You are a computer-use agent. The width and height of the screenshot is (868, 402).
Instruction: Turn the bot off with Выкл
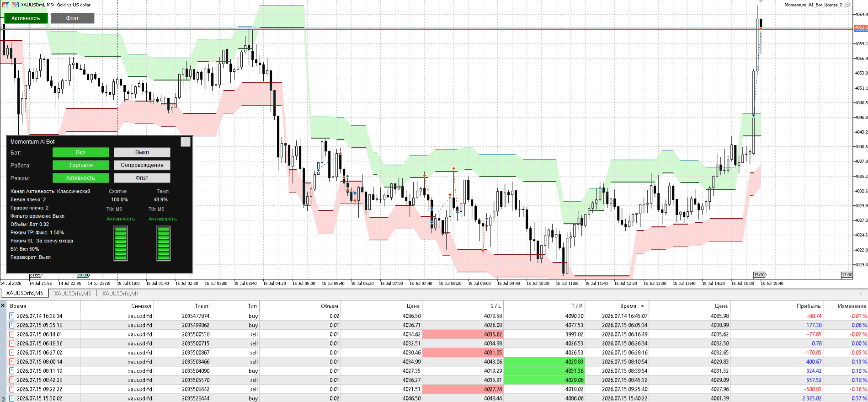142,152
